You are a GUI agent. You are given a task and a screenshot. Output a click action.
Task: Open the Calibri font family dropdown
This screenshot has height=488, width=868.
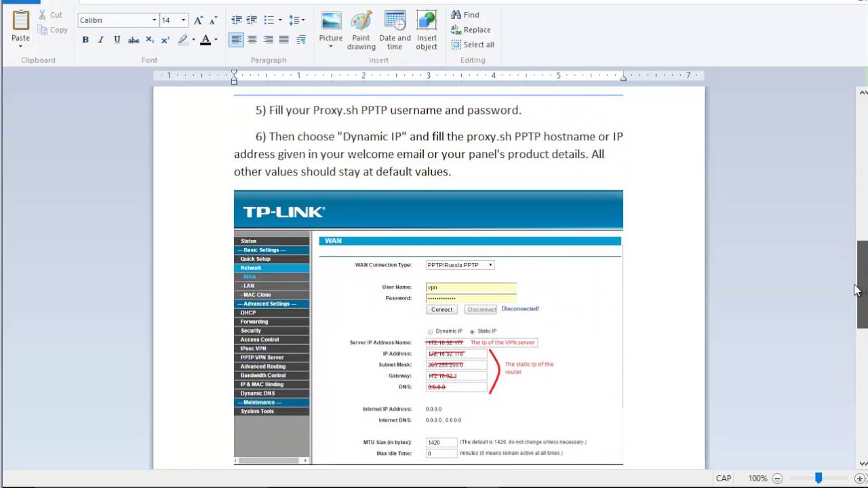pos(154,20)
